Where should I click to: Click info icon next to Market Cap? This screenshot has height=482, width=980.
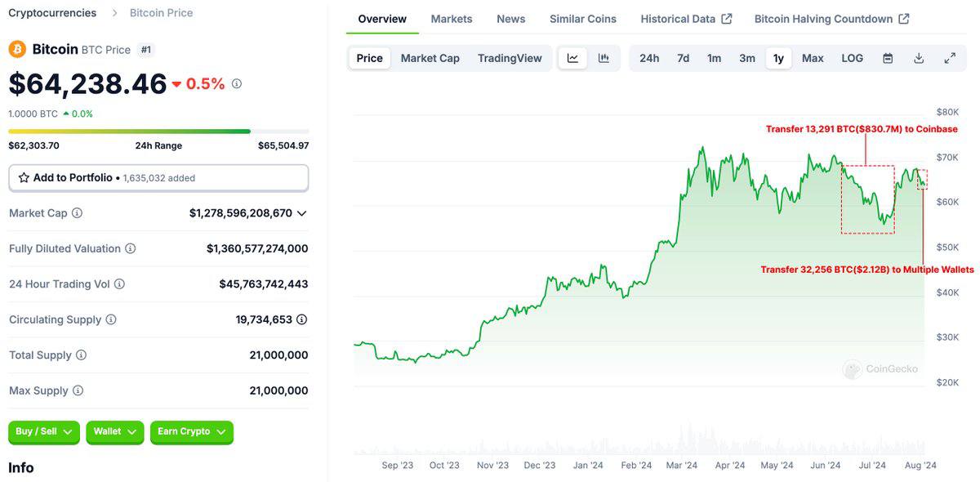point(77,213)
